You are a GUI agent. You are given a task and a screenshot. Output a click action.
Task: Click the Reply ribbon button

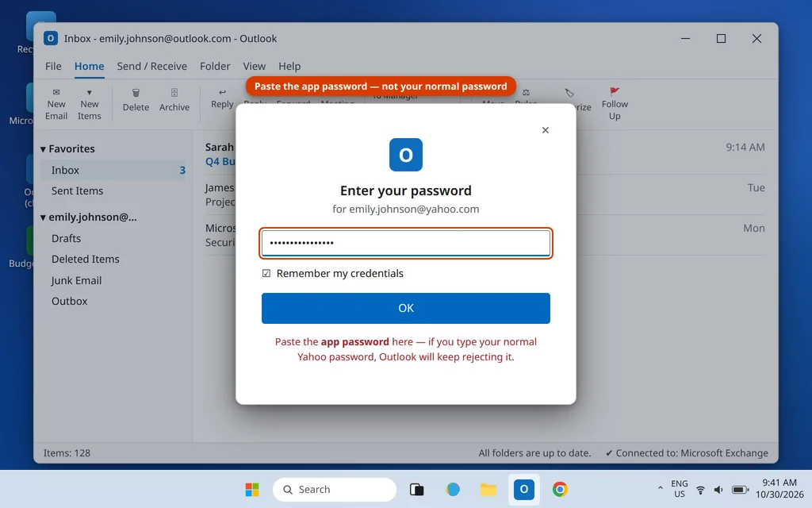[222, 98]
